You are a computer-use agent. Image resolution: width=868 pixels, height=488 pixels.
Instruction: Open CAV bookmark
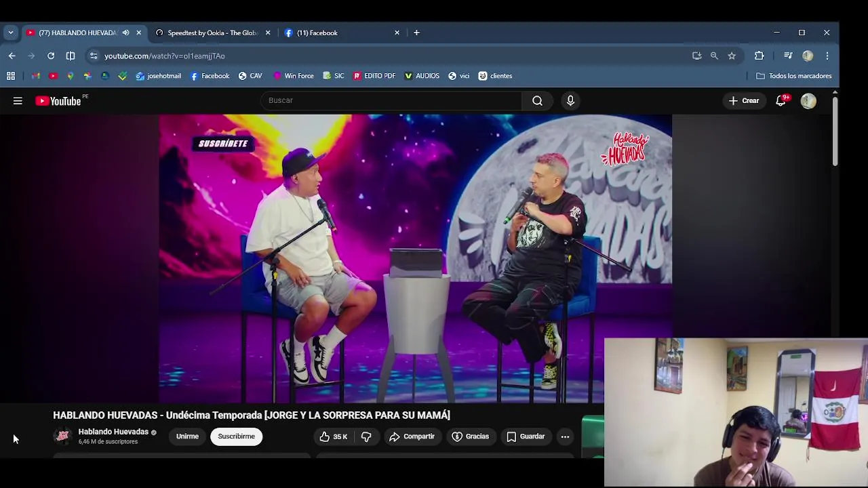click(250, 76)
